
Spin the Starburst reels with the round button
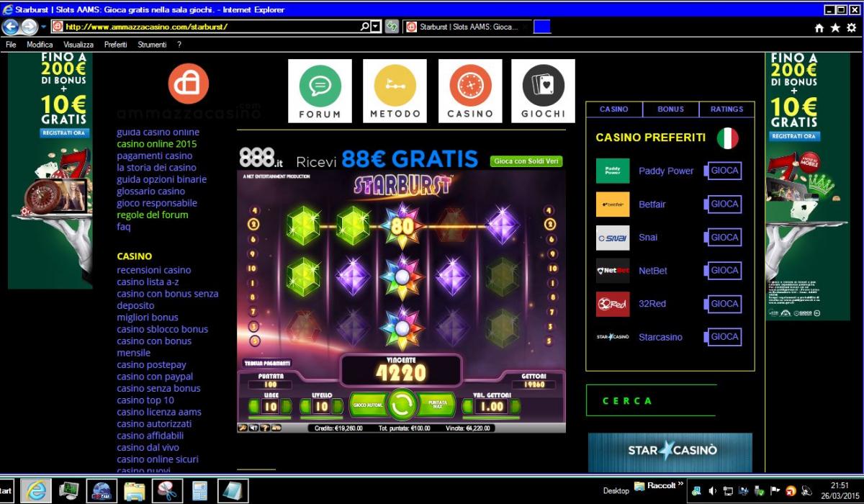pos(402,405)
